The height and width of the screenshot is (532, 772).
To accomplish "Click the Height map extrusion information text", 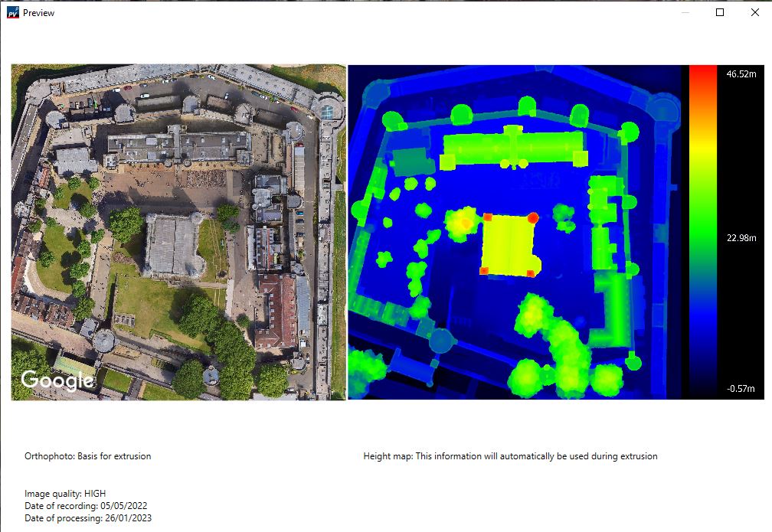I will coord(510,455).
